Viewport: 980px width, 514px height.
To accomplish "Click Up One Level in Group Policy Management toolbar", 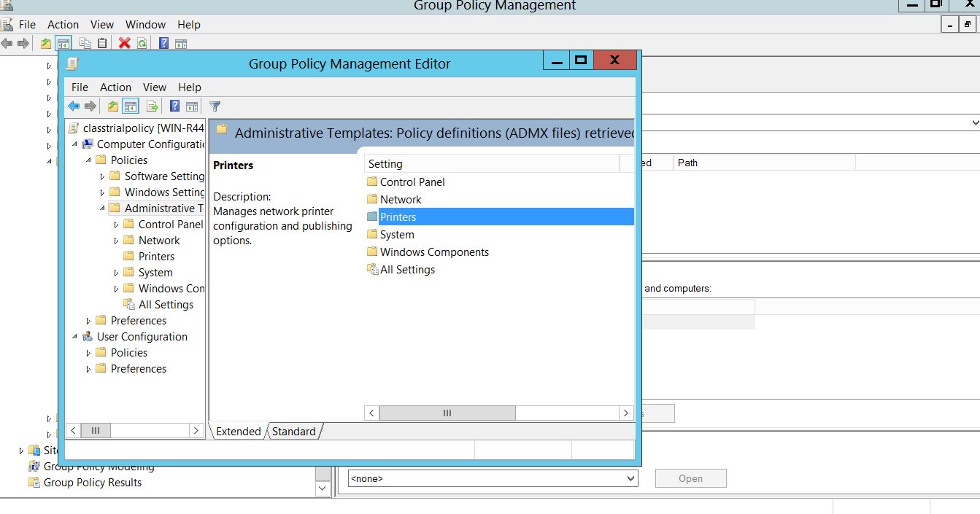I will pyautogui.click(x=46, y=43).
